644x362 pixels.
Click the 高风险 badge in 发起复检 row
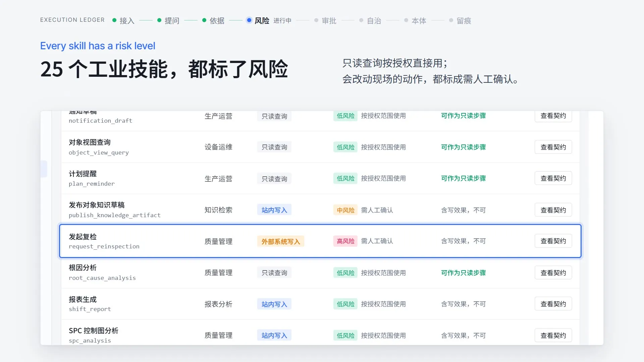click(345, 241)
